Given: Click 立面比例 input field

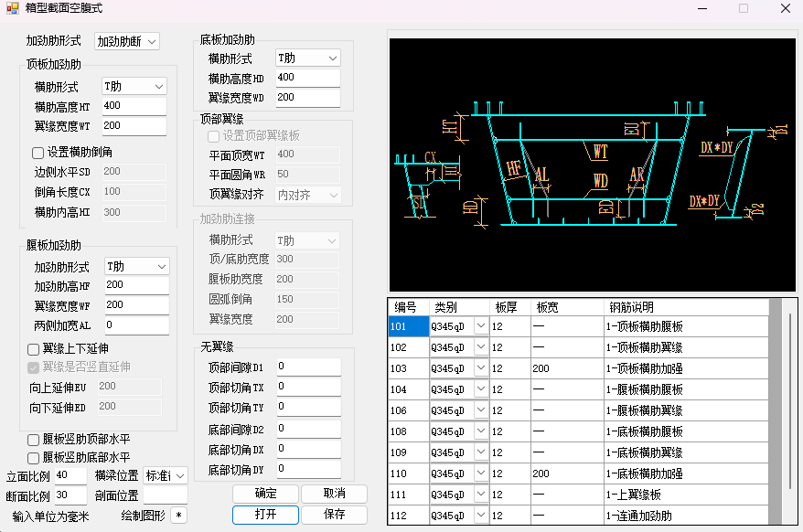Looking at the screenshot, I should point(70,475).
